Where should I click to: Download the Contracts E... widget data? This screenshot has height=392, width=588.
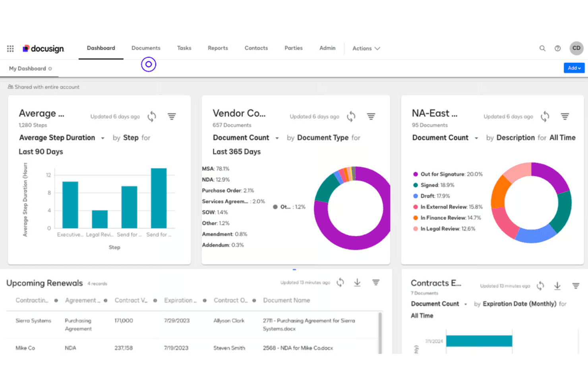pyautogui.click(x=557, y=286)
